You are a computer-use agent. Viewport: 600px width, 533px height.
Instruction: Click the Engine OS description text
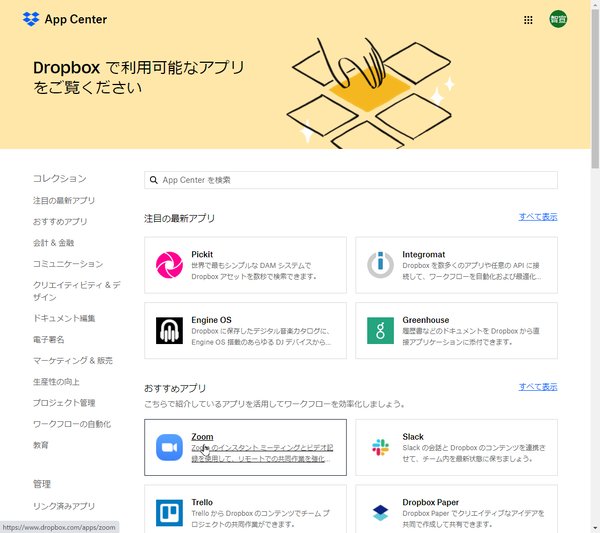tap(261, 336)
